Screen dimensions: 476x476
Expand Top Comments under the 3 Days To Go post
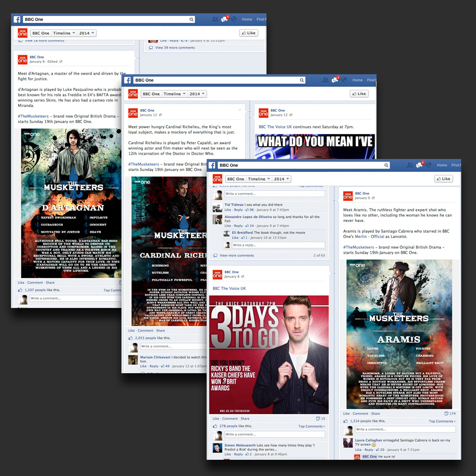[311, 426]
